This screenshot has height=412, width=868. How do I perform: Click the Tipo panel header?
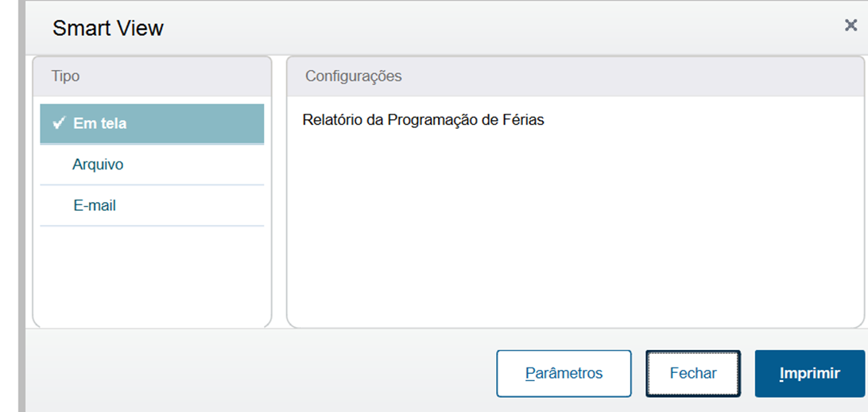pos(151,76)
